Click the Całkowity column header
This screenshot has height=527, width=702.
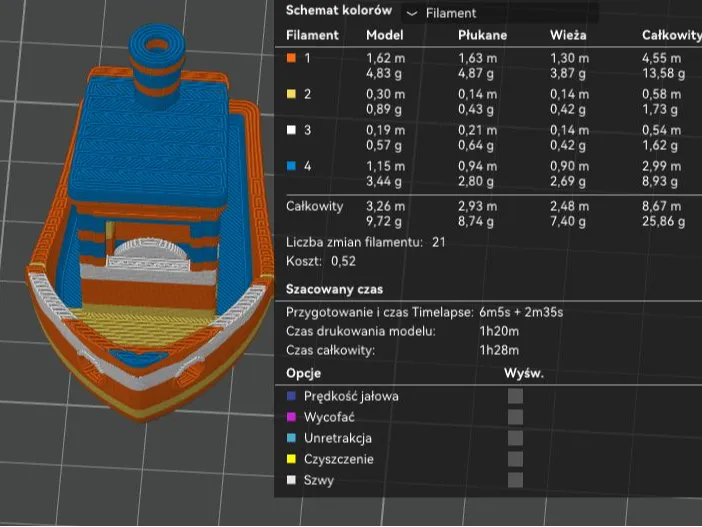pos(672,35)
